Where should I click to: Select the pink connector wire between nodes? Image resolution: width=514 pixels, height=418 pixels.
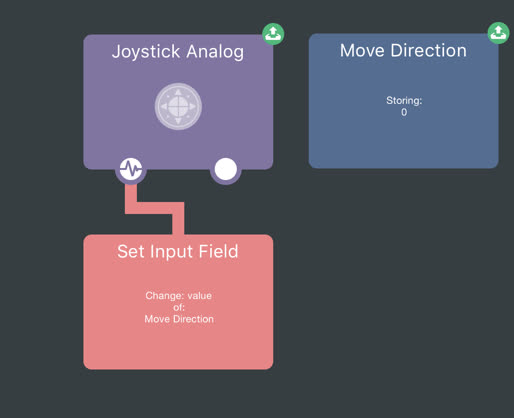tap(154, 208)
